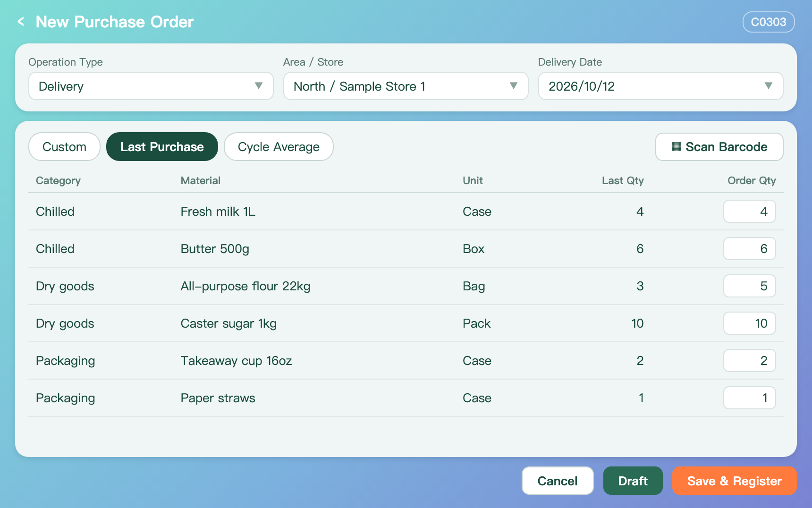The image size is (812, 508).
Task: Click last quantity 3 for flour row
Action: [x=640, y=286]
